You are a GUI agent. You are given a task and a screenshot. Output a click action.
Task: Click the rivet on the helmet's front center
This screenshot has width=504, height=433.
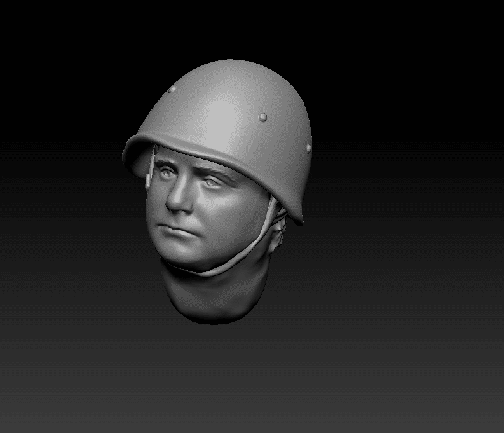point(262,117)
